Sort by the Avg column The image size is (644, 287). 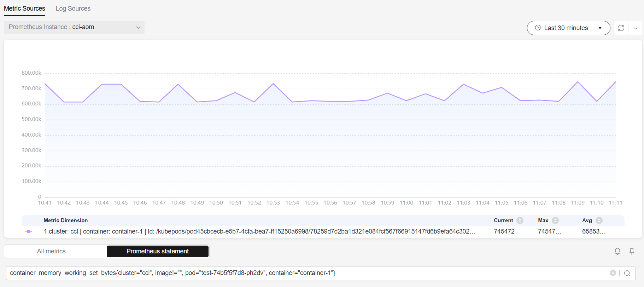click(x=599, y=220)
